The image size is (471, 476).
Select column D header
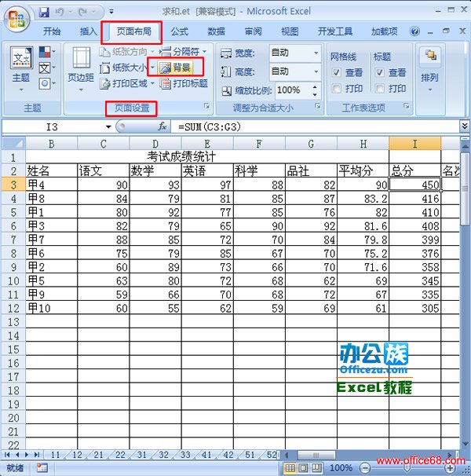(155, 144)
